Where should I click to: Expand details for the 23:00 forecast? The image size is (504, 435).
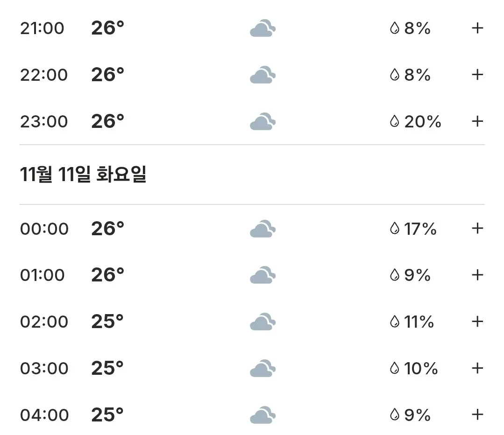[x=477, y=121]
